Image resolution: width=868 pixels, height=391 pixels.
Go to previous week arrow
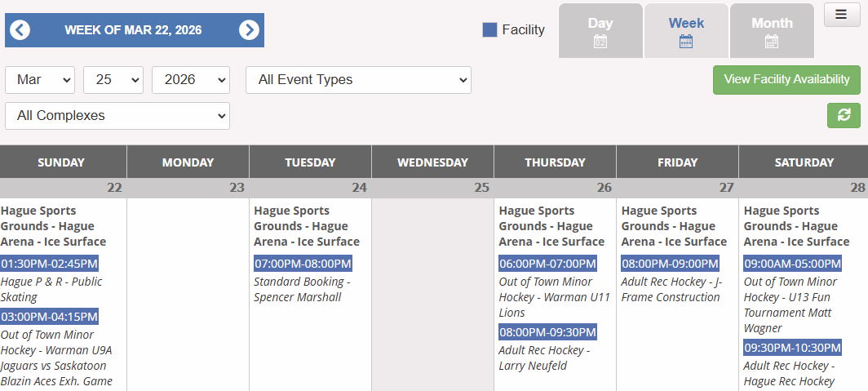click(20, 30)
